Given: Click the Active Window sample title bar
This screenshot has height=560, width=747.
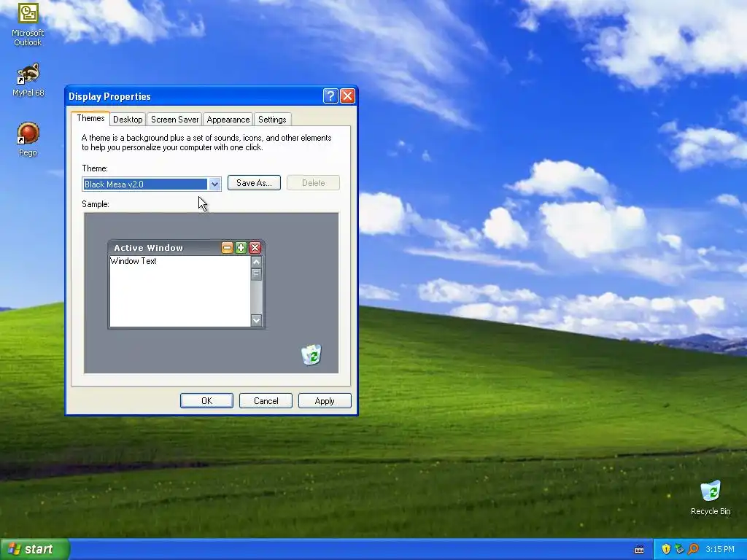Looking at the screenshot, I should point(186,248).
